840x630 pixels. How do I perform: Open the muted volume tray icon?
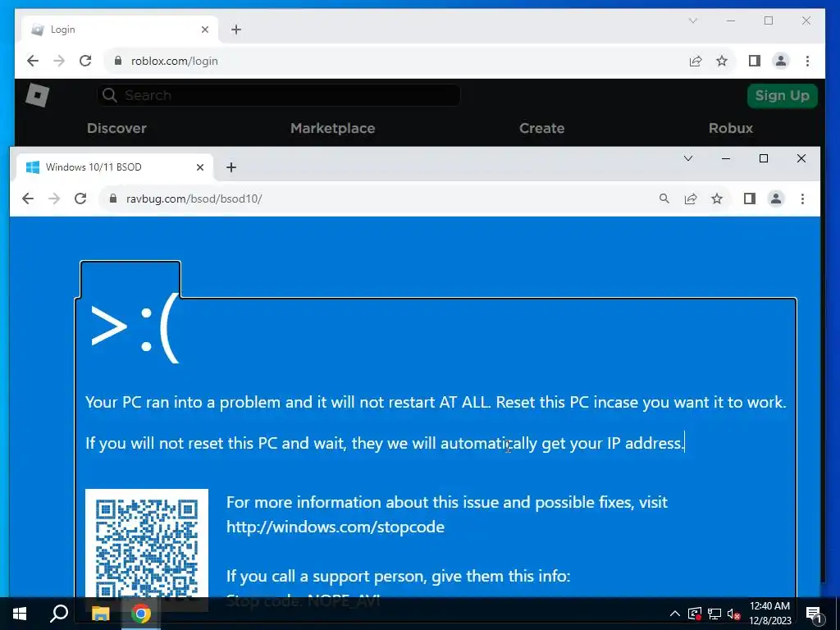click(733, 614)
